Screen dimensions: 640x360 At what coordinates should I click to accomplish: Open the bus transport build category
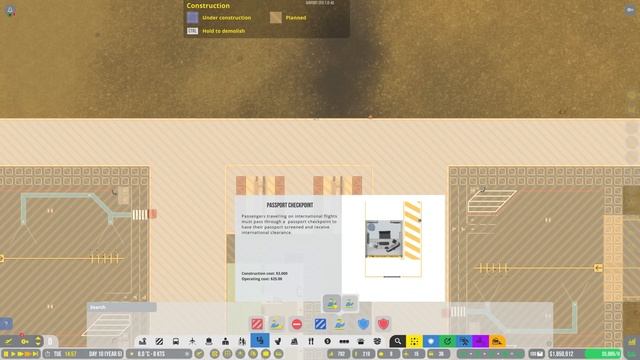pos(176,341)
